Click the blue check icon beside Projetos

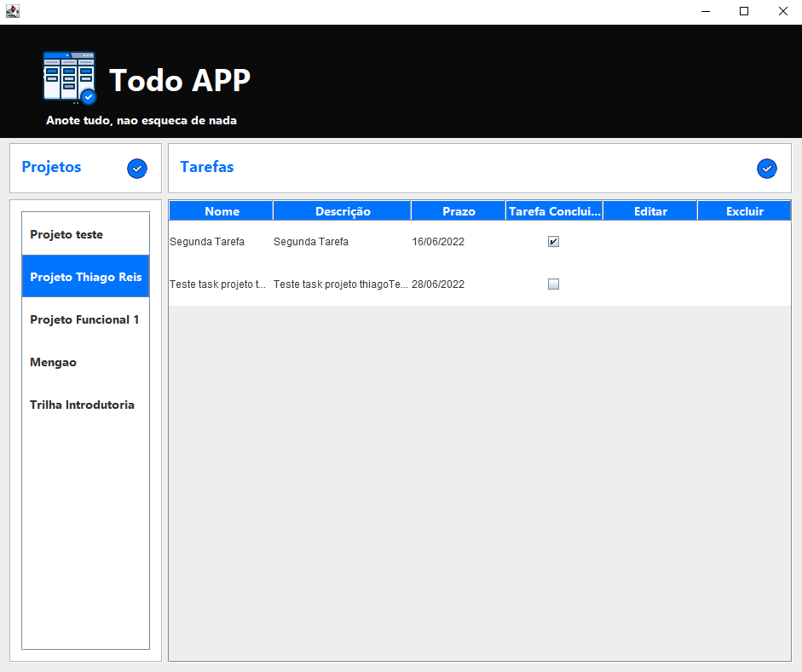[136, 169]
